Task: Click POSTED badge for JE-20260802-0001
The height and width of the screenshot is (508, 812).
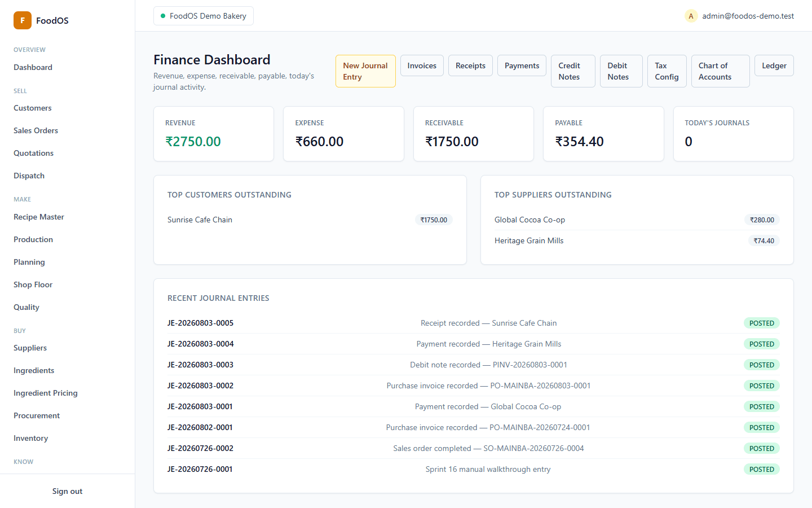Action: 762,428
